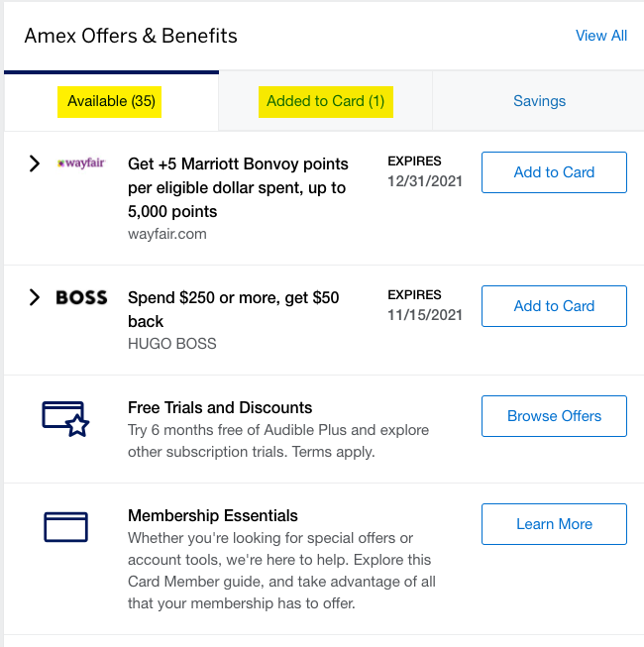Click the Membership Essentials card icon
Screen dimensions: 644x647
(x=66, y=527)
